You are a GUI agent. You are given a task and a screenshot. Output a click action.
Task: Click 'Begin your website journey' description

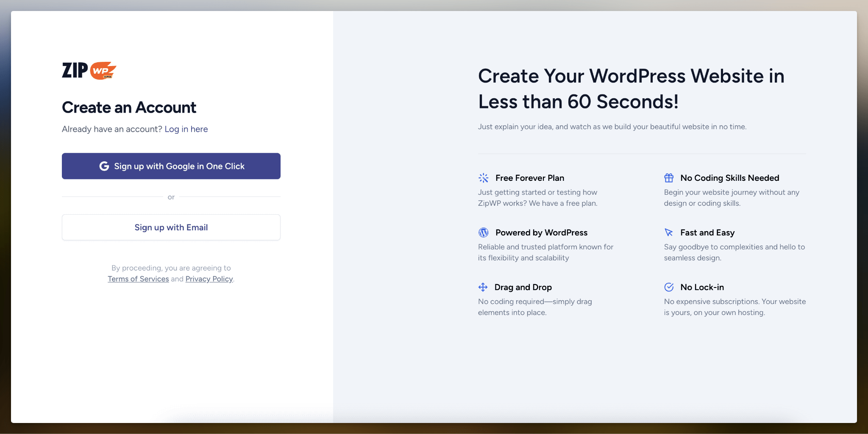732,198
